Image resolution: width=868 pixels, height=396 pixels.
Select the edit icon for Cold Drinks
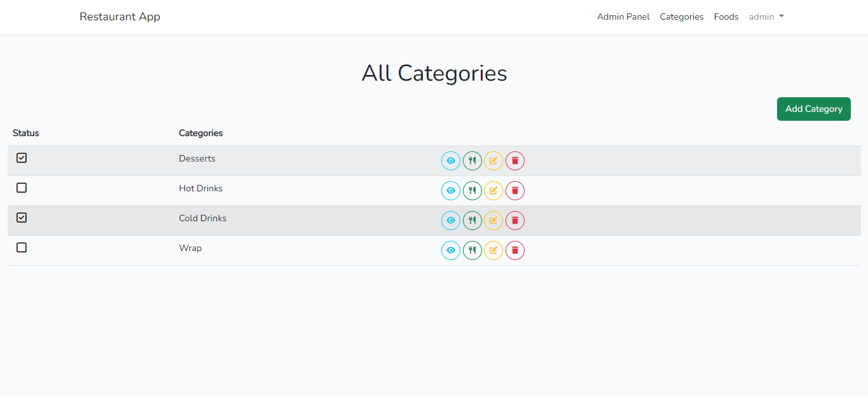tap(493, 221)
